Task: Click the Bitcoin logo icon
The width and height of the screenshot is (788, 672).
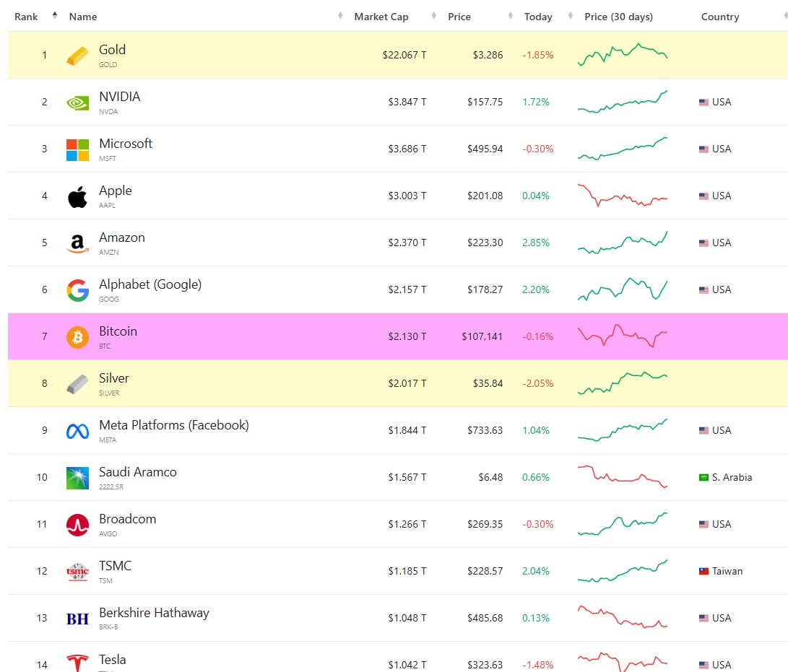Action: pyautogui.click(x=77, y=337)
